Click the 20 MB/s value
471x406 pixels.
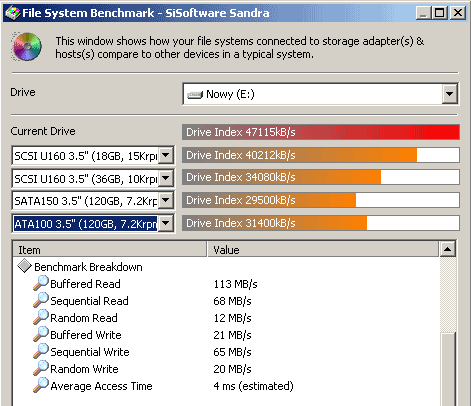click(232, 369)
